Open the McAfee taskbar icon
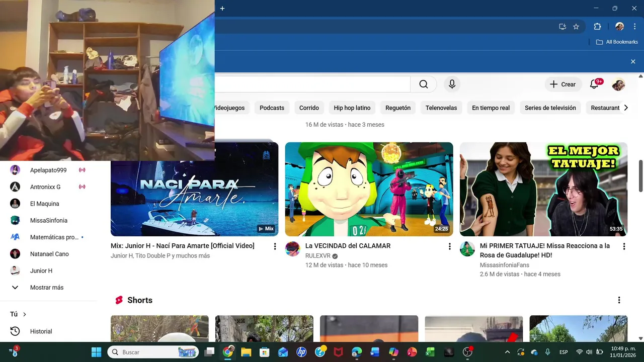 tap(338, 352)
